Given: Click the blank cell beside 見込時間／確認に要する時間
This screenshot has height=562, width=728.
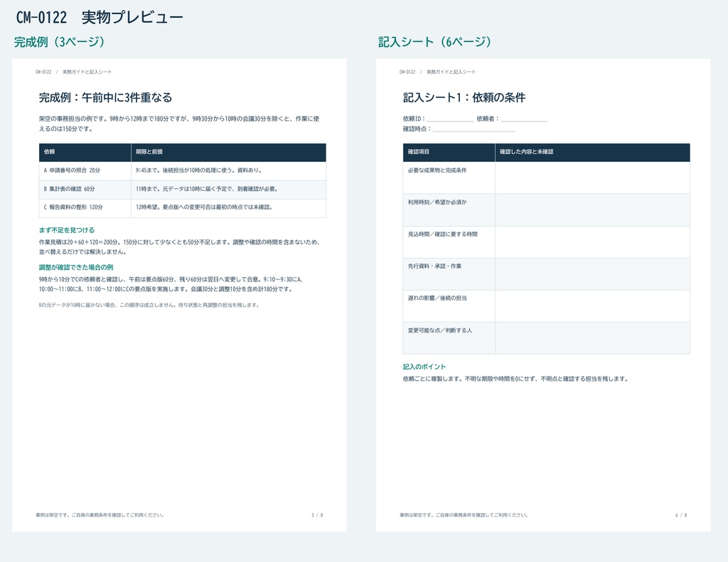Looking at the screenshot, I should 592,242.
